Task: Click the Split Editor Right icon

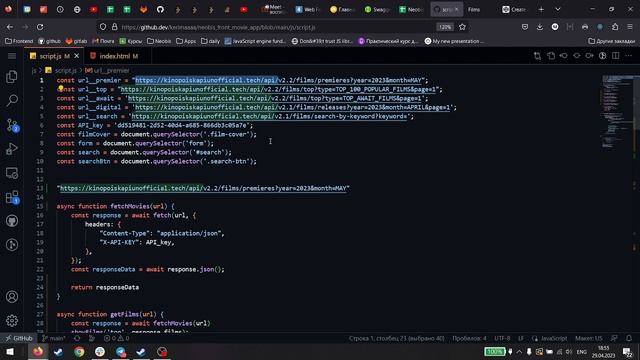Action: [x=616, y=56]
